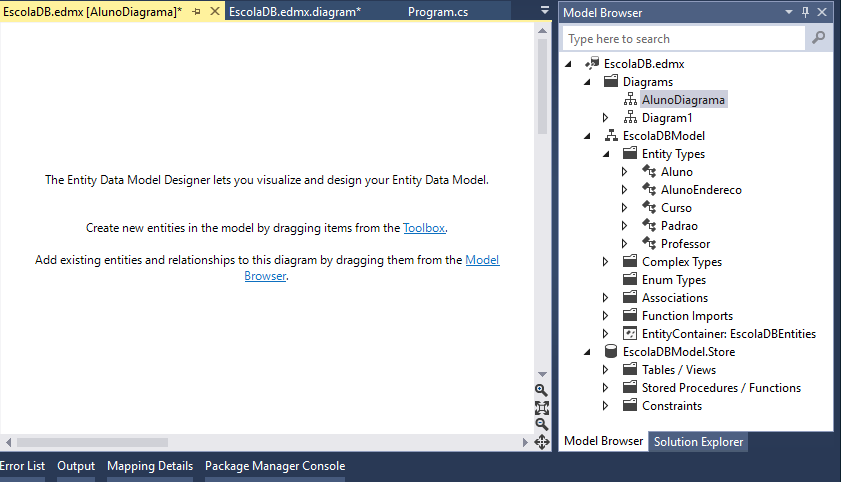The image size is (841, 482).
Task: Click the Enum Types folder icon
Action: pos(630,279)
